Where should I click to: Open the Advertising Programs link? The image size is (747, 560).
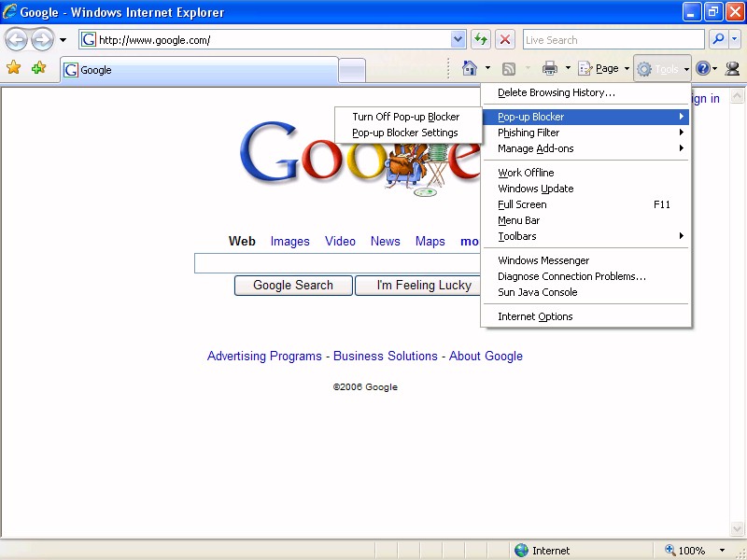pyautogui.click(x=264, y=357)
